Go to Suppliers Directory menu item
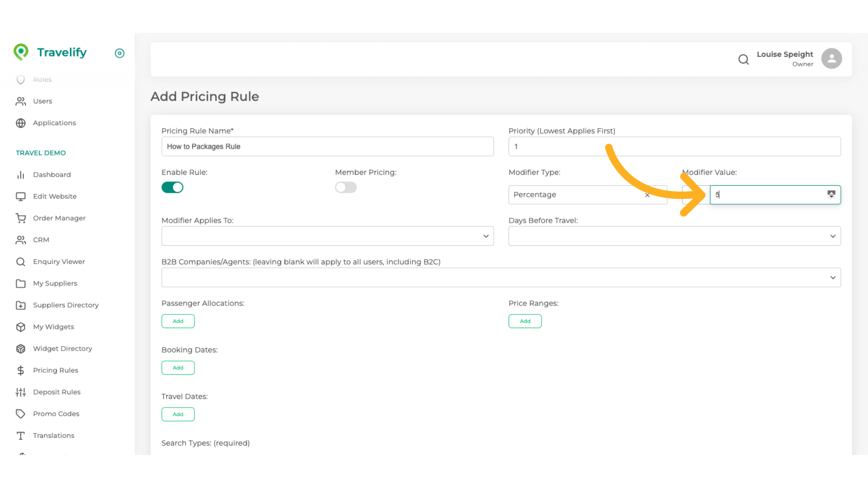 coord(66,305)
